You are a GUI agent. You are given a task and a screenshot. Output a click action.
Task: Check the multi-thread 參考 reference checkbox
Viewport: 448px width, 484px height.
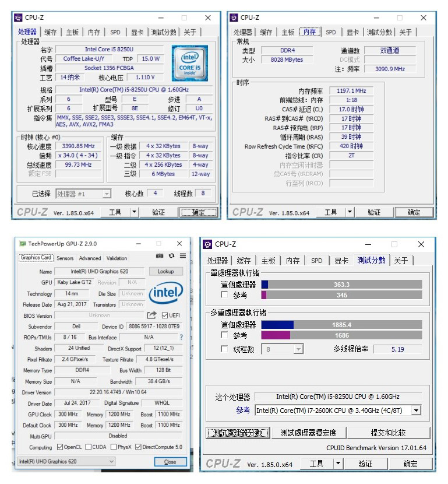[x=224, y=335]
